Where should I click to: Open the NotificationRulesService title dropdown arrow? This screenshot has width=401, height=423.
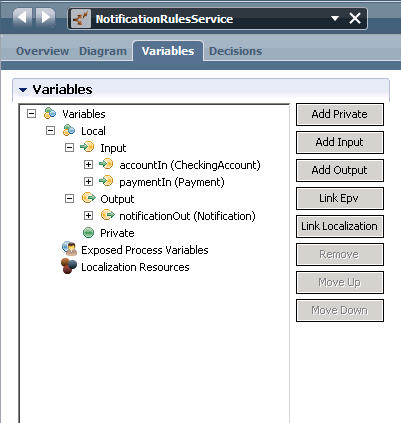[335, 18]
